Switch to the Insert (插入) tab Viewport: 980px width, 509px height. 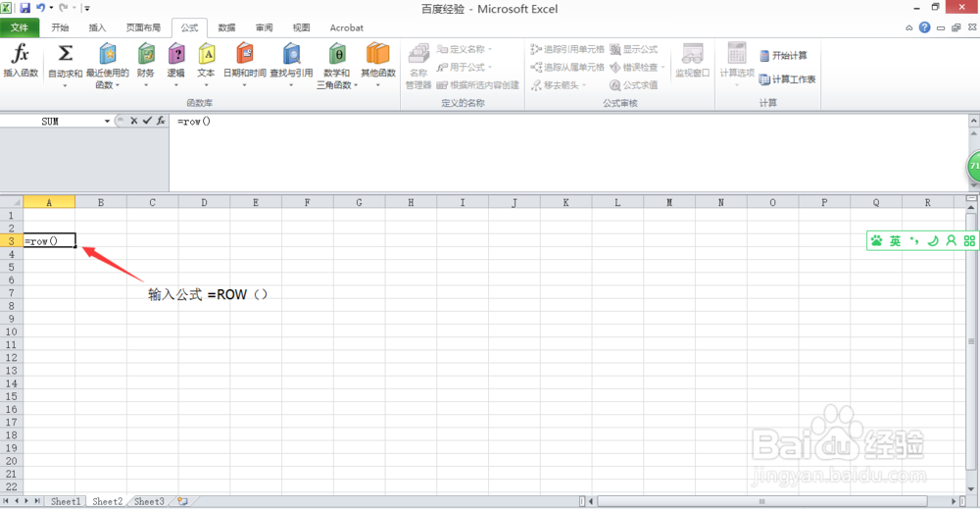97,27
